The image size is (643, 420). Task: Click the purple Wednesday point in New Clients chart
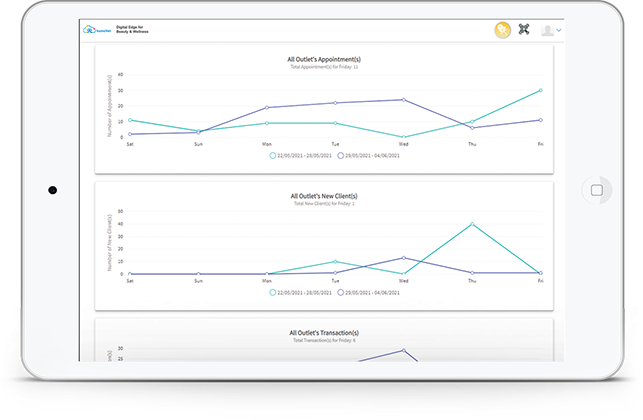click(404, 258)
